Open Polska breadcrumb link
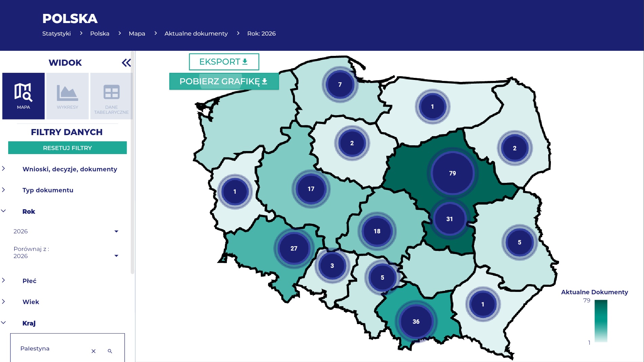The image size is (644, 362). pyautogui.click(x=100, y=34)
